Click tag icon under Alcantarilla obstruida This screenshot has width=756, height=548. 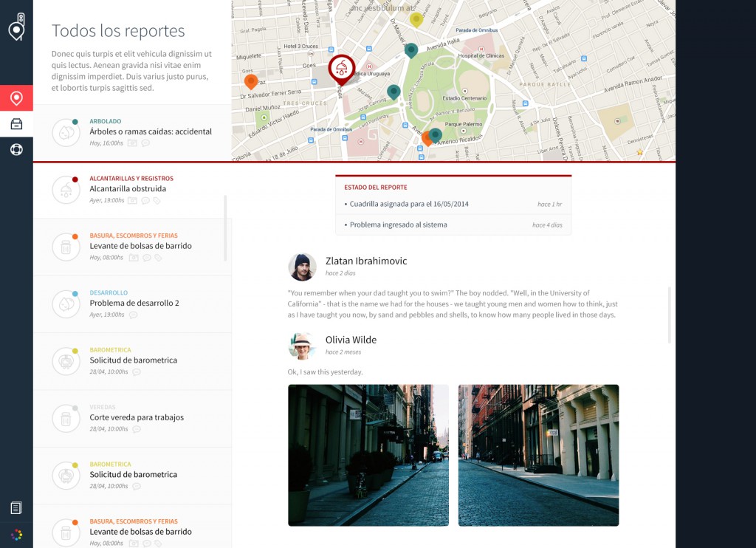pos(157,200)
